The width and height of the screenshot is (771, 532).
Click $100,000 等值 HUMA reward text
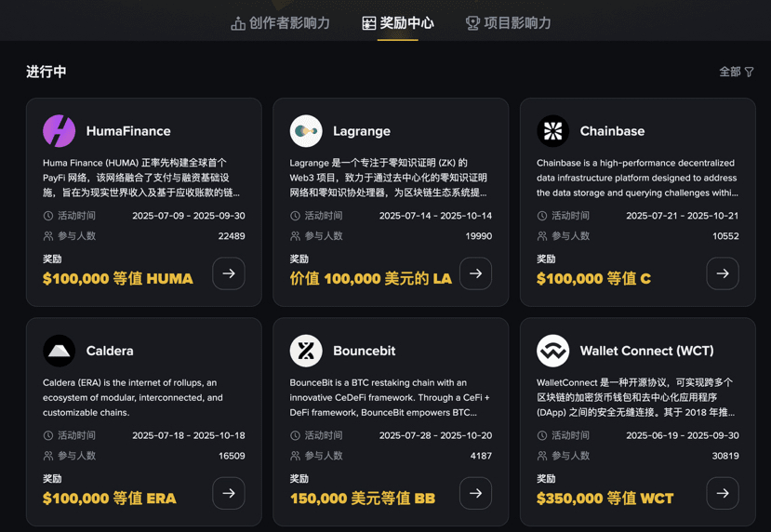click(x=118, y=279)
